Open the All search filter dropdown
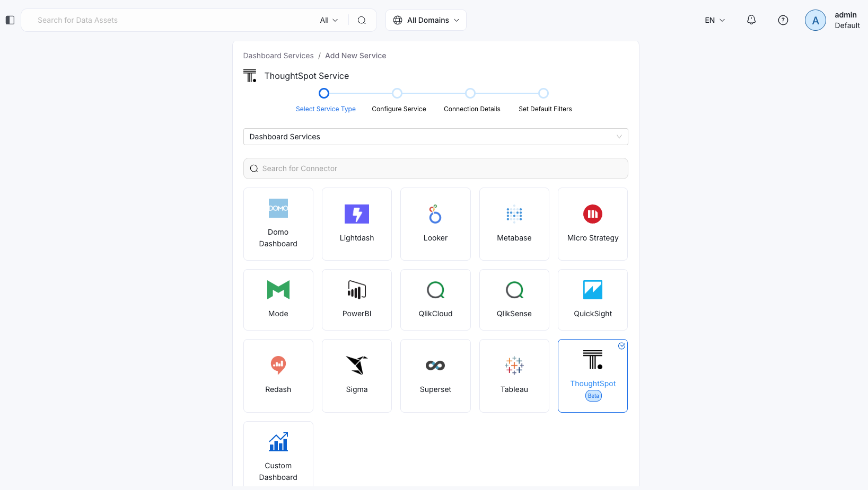 pyautogui.click(x=329, y=20)
